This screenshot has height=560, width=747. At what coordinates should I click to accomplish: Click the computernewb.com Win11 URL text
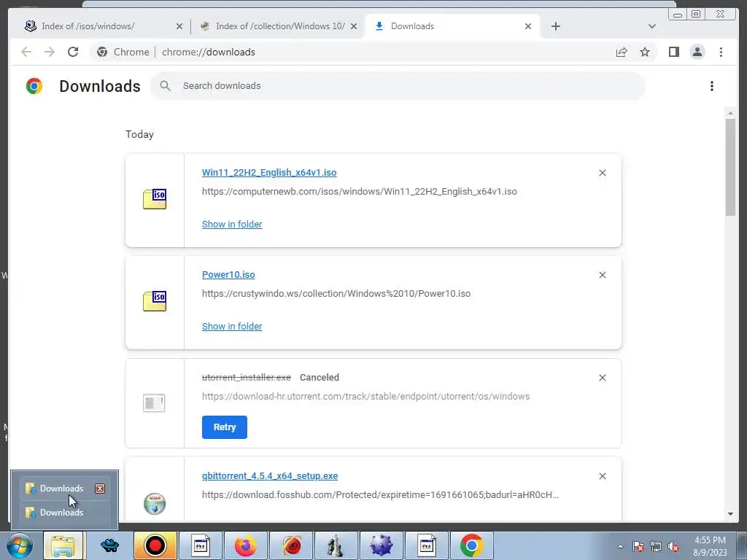[x=359, y=192]
